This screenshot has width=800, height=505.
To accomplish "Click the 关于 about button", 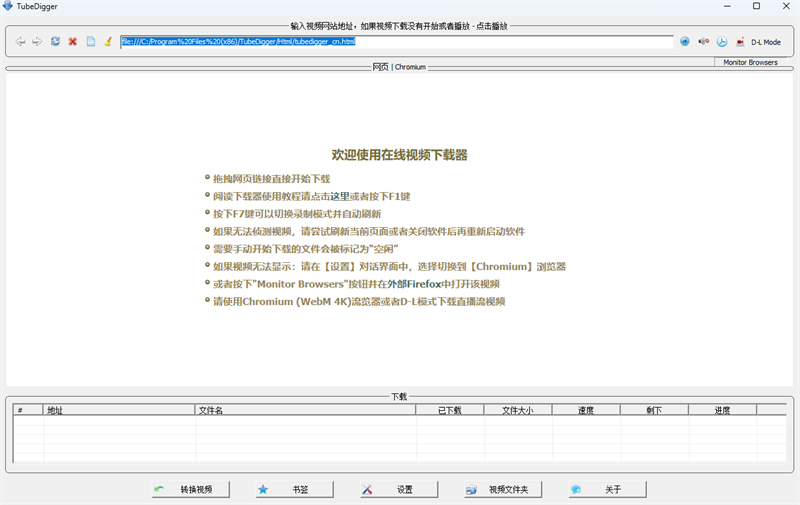I will tap(604, 490).
